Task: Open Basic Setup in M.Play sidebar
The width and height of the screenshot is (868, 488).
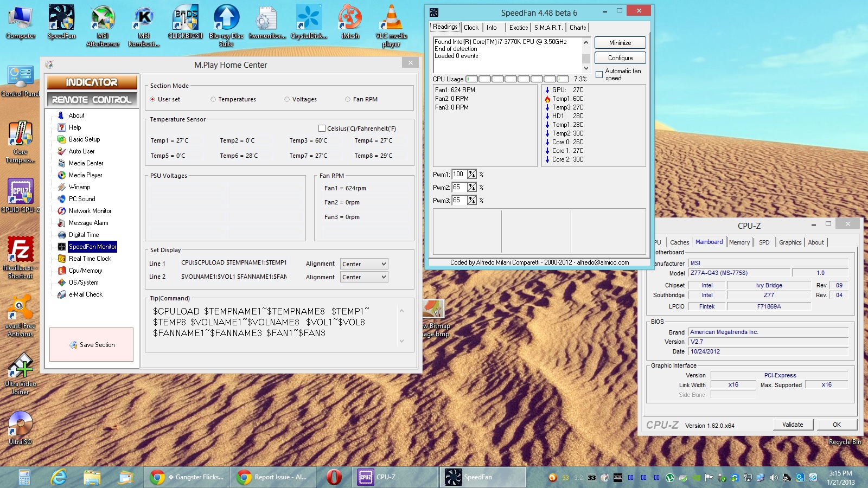Action: coord(84,139)
